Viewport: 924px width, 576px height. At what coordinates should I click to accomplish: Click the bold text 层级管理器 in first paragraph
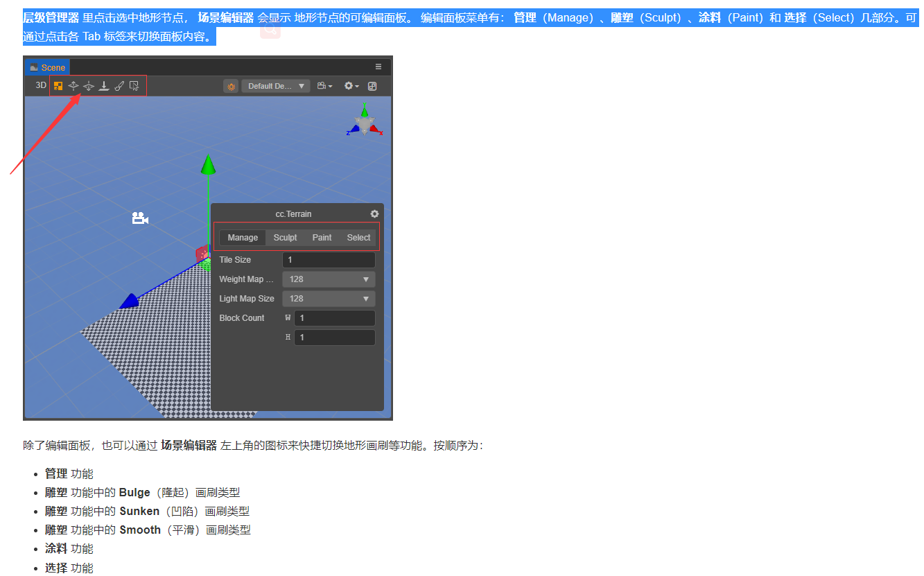(51, 17)
